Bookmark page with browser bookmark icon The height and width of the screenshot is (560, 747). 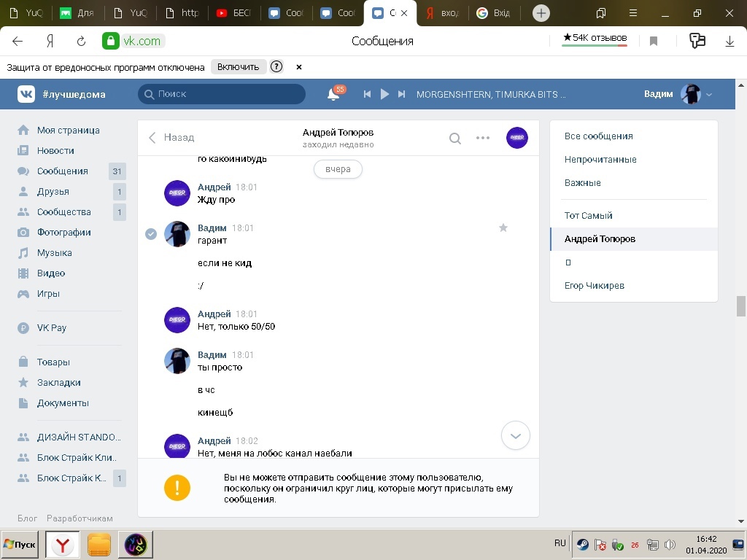(654, 42)
